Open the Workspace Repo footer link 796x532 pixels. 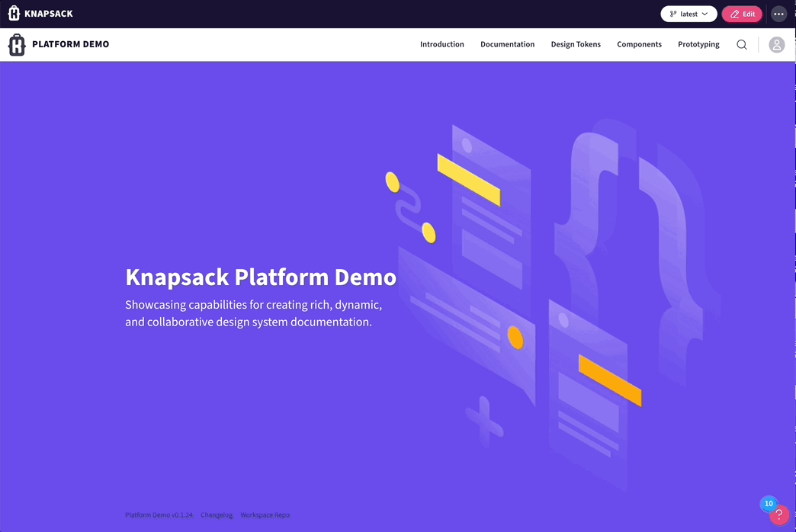tap(265, 515)
